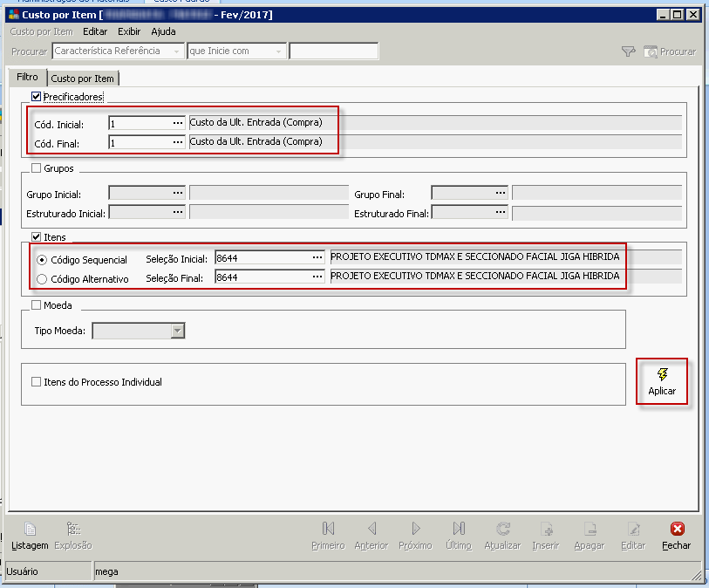709x588 pixels.
Task: Open lookup for Estruturado Final field
Action: pos(500,212)
